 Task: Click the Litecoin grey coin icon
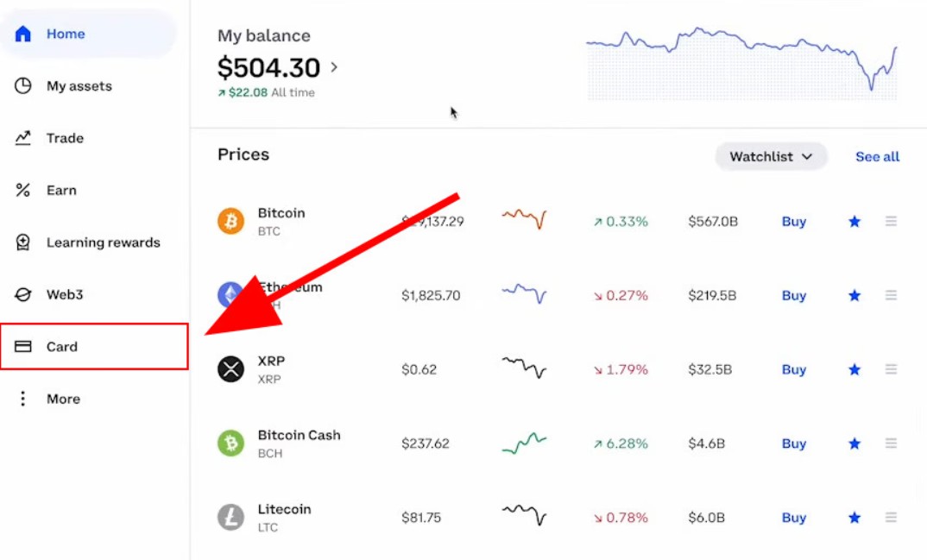230,518
